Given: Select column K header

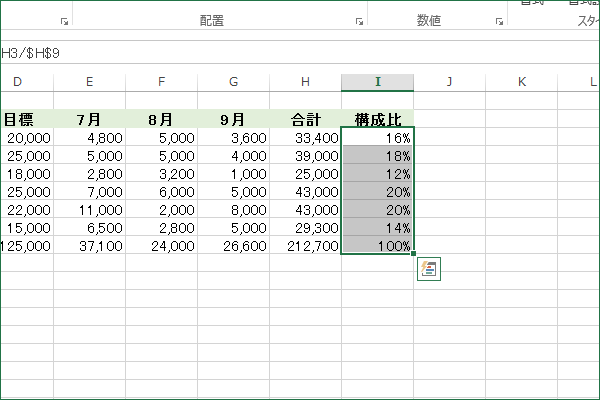Looking at the screenshot, I should point(521,82).
